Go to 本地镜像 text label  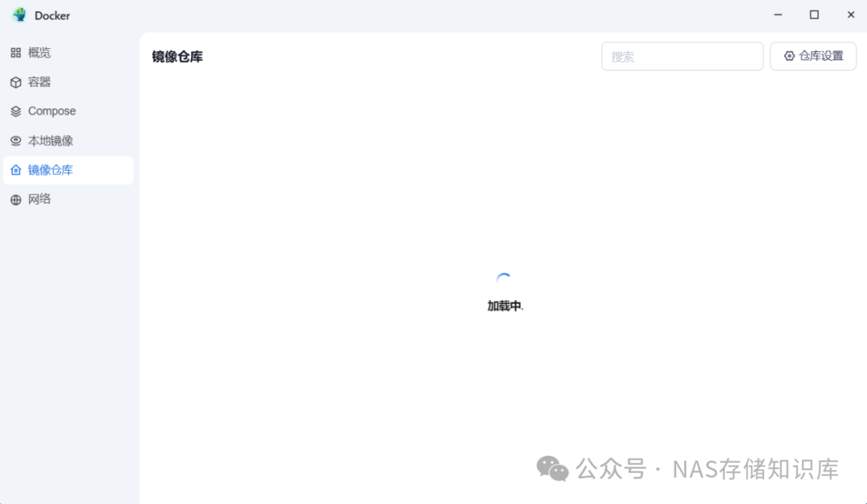(51, 141)
